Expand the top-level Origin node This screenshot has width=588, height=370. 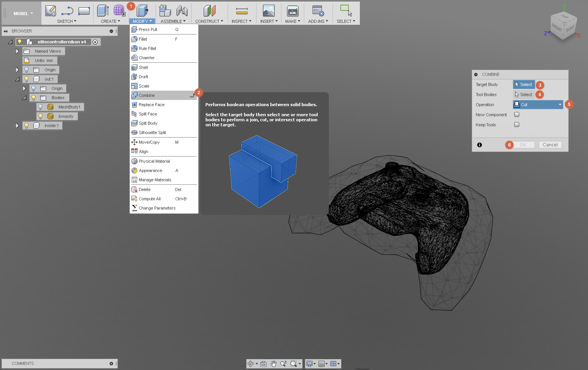pos(17,70)
